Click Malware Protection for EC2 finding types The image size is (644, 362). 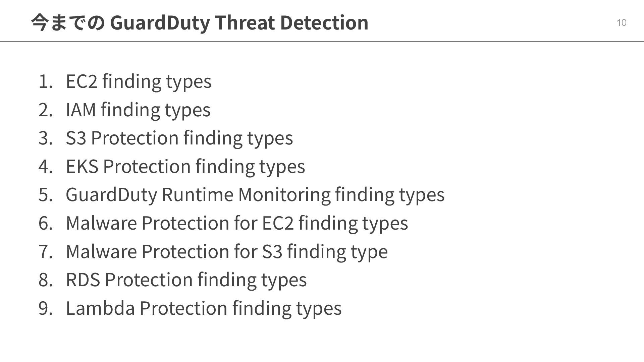point(237,223)
